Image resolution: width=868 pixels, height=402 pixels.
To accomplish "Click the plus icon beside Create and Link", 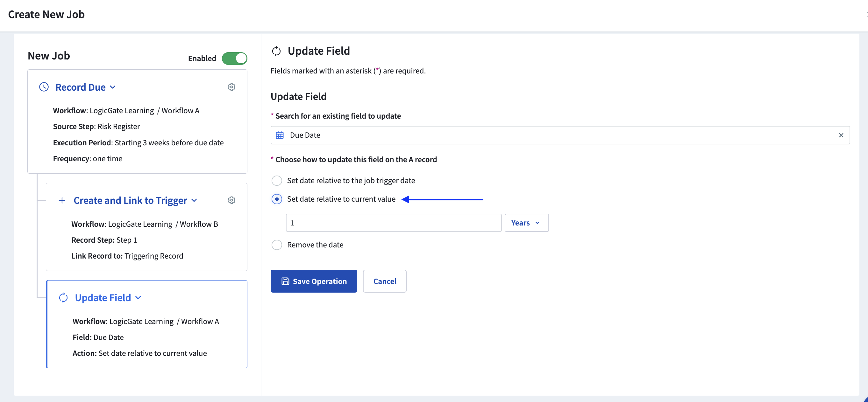I will point(62,201).
